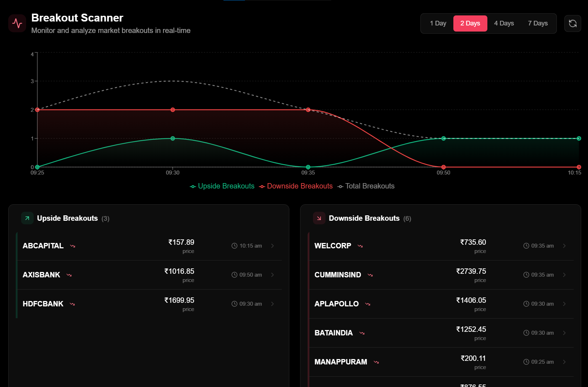Click the downtrend icon beside BATAINDIA
The image size is (588, 387).
coord(362,333)
